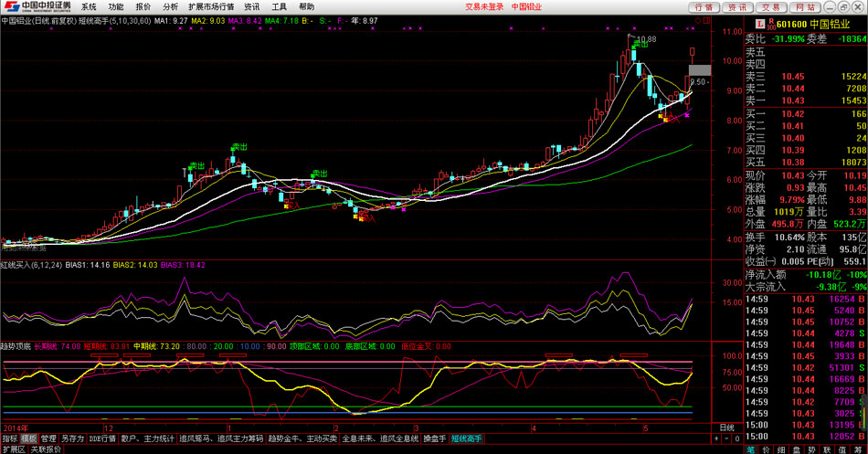Select the 联 tab in the quote panel
The image size is (868, 454).
pos(827,449)
